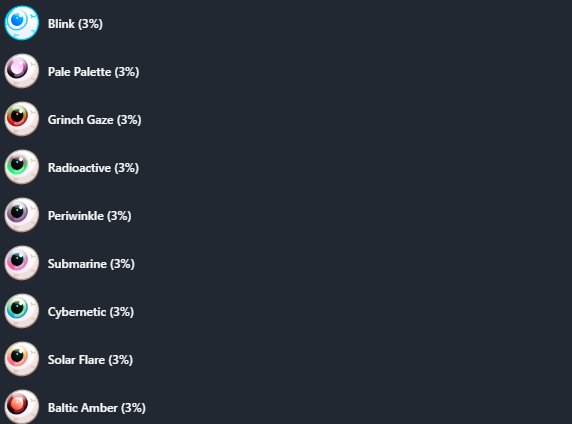Click the Periwinkle text label
The height and width of the screenshot is (424, 572).
click(76, 216)
